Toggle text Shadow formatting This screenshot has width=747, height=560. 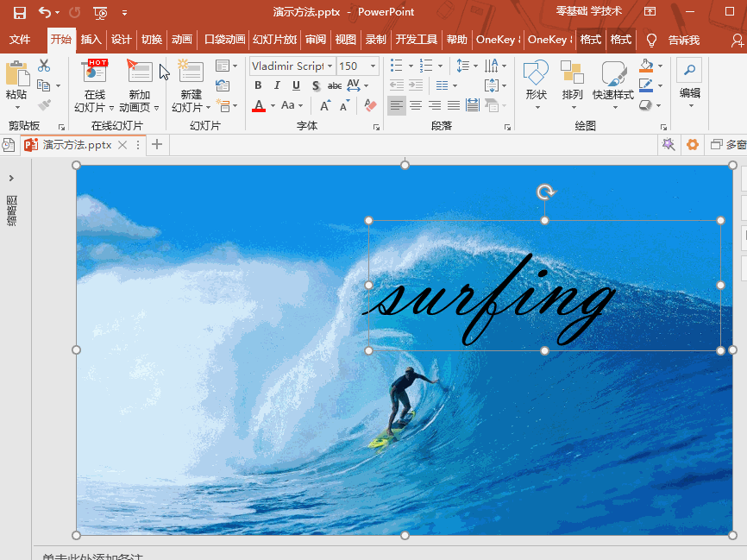[316, 85]
